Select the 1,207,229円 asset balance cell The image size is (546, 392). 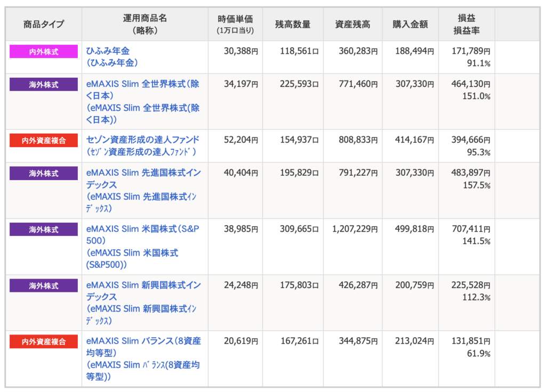(x=355, y=229)
